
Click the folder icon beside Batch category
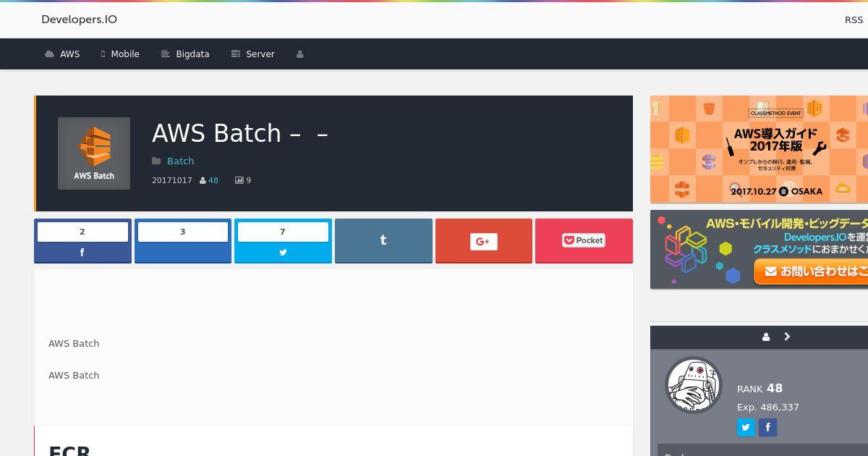click(x=156, y=161)
